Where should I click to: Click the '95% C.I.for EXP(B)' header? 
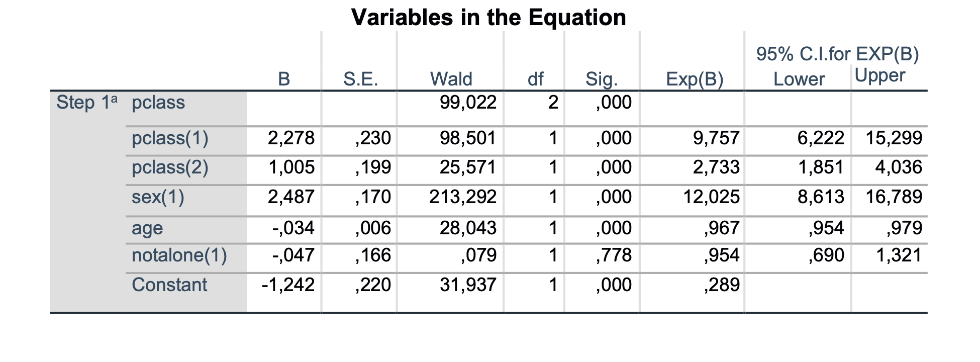coord(837,54)
